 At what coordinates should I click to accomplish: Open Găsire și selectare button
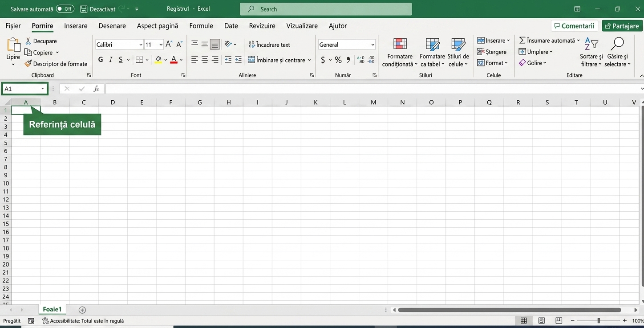[x=617, y=53]
